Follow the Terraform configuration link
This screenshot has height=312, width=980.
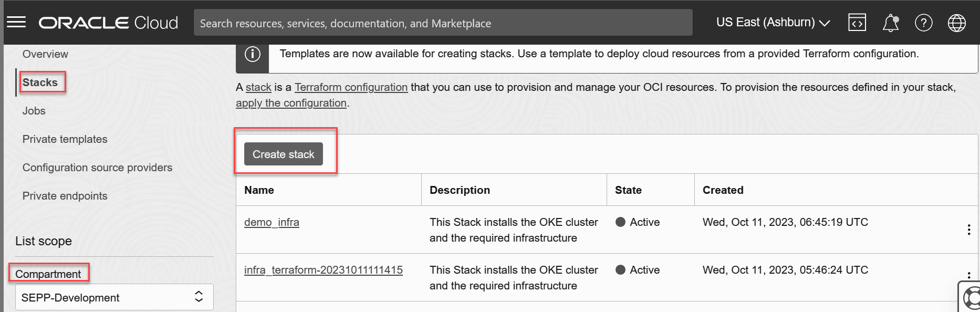point(351,87)
